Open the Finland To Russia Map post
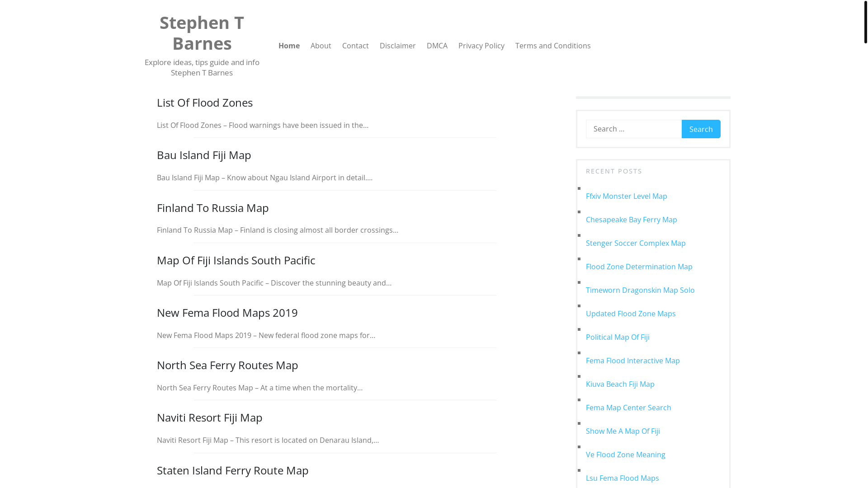This screenshot has width=868, height=488. click(212, 208)
